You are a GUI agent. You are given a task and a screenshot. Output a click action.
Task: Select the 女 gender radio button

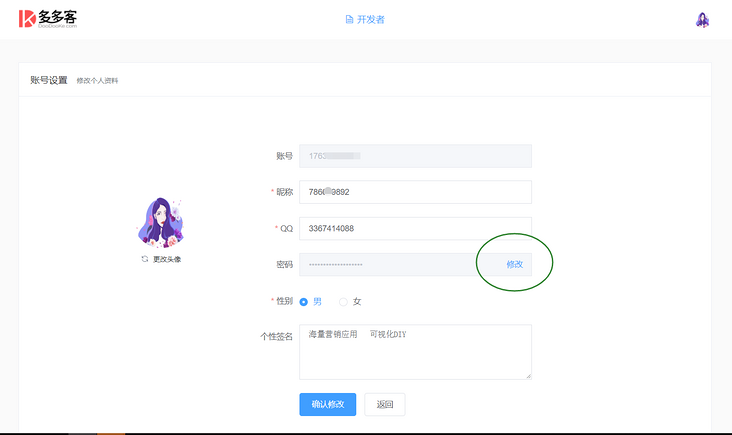pyautogui.click(x=343, y=302)
